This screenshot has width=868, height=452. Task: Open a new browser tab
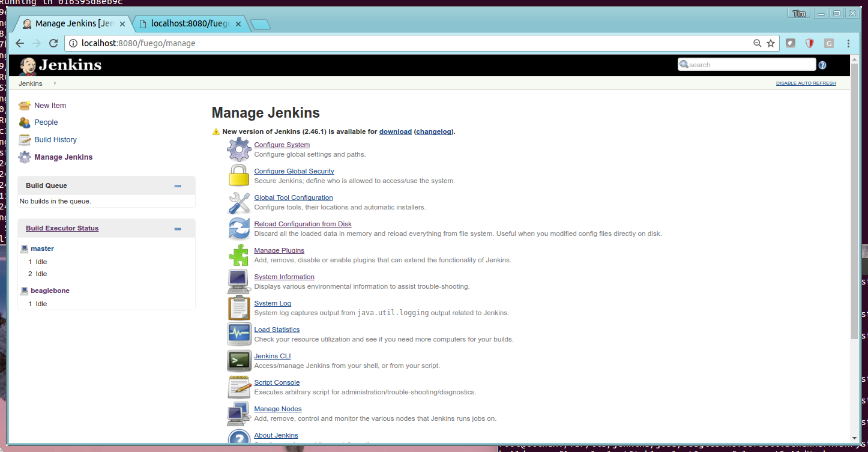[x=261, y=24]
